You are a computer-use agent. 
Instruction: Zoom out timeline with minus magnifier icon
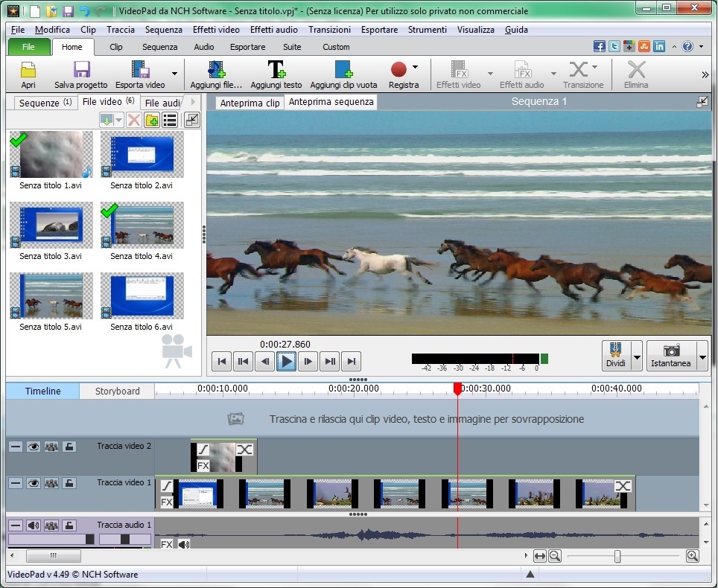coord(555,556)
